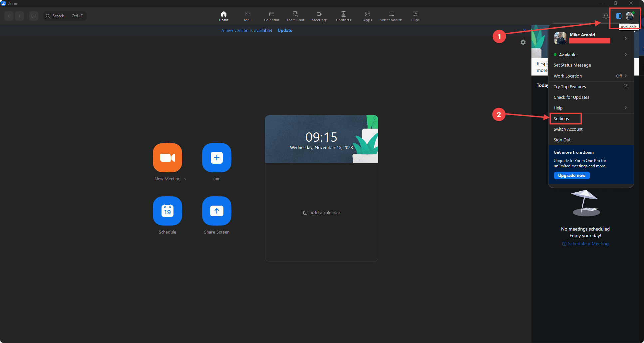Expand the Help submenu
Screen dimensions: 644x343
[x=591, y=108]
